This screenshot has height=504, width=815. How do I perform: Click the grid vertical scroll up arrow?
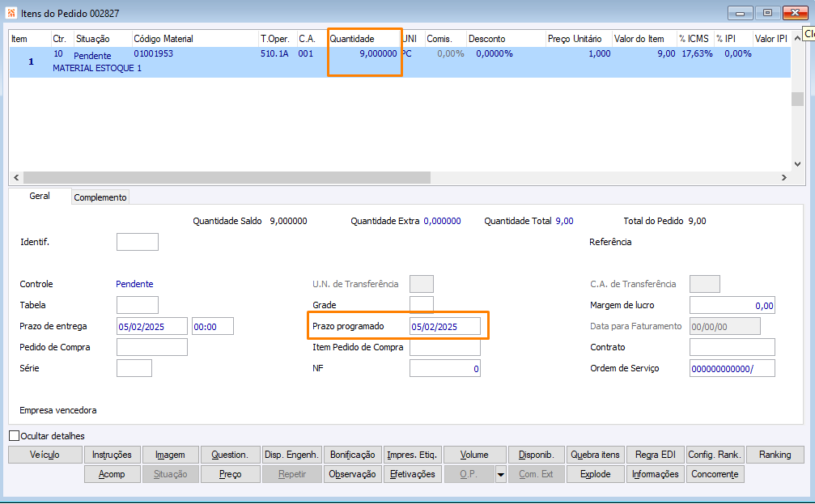(x=797, y=39)
